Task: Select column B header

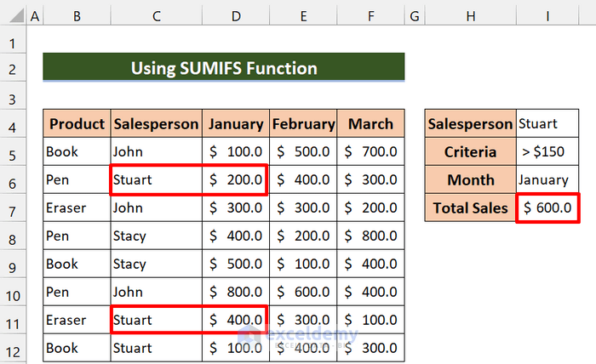Action: click(77, 16)
